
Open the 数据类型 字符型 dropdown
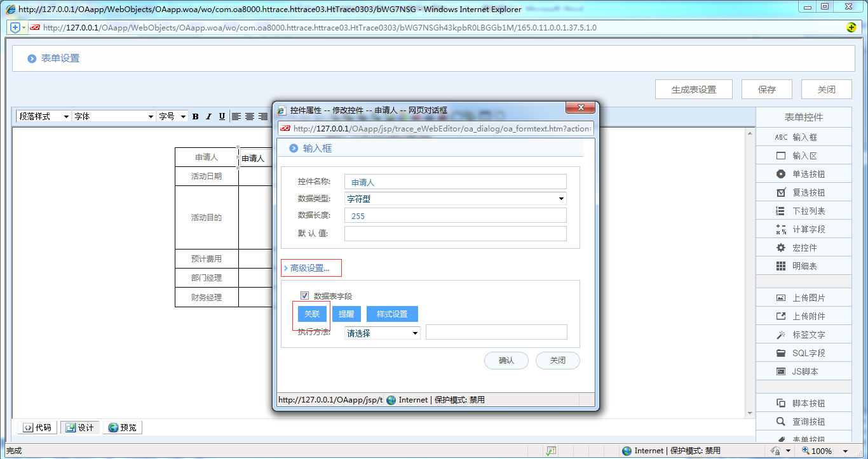455,199
